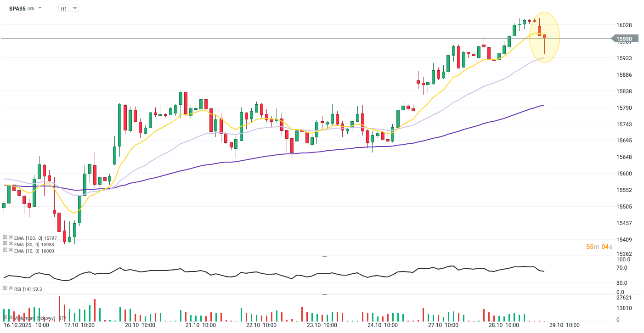Image resolution: width=644 pixels, height=333 pixels.
Task: Open settings icon for EMA 100 indicator
Action: [x=5, y=237]
